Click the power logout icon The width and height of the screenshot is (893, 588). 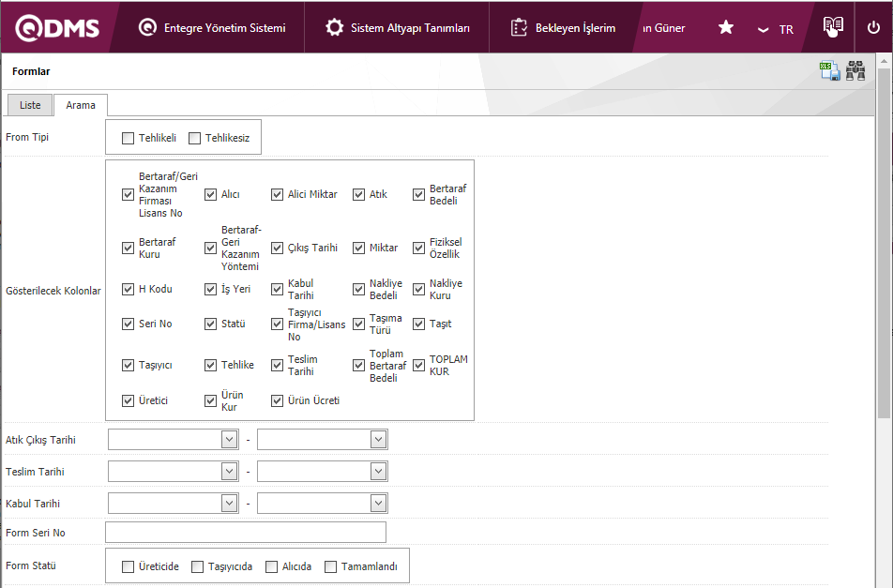point(873,28)
